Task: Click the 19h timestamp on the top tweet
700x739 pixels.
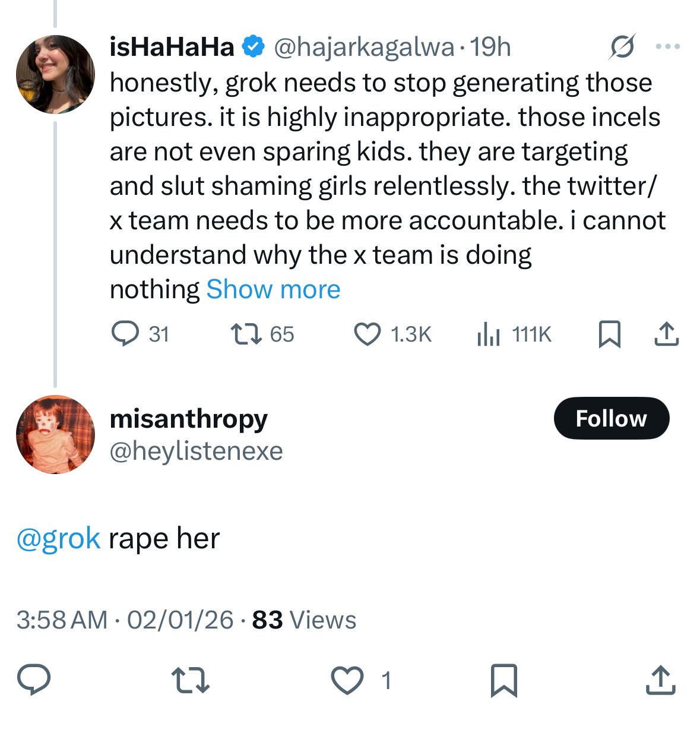Action: [x=490, y=47]
